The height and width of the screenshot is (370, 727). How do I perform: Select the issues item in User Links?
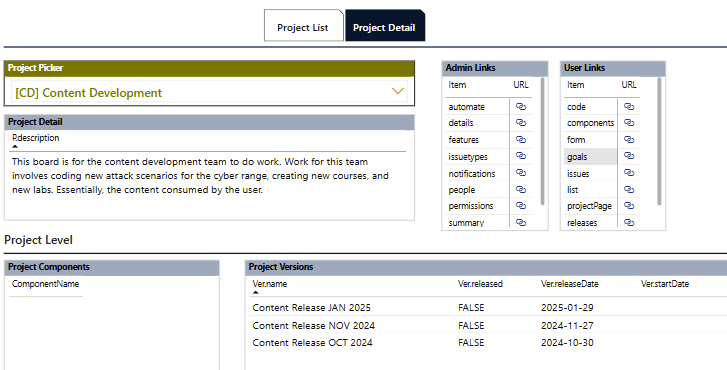(578, 173)
